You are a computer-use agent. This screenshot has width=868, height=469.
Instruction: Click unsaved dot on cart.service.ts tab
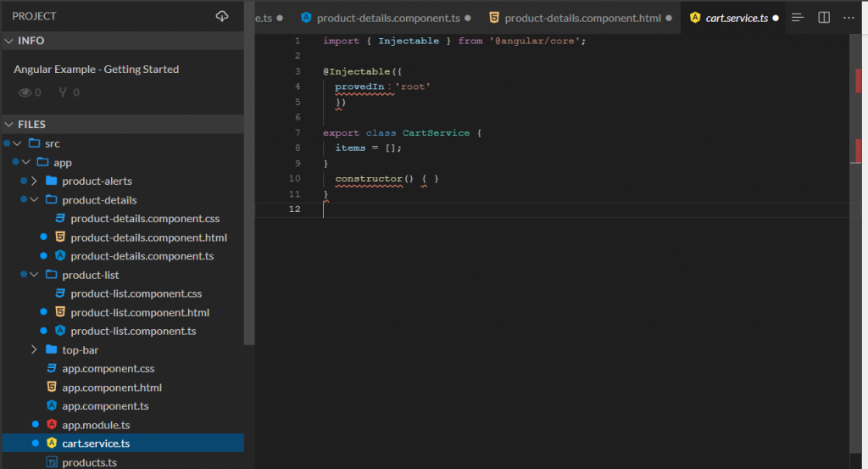pos(776,19)
